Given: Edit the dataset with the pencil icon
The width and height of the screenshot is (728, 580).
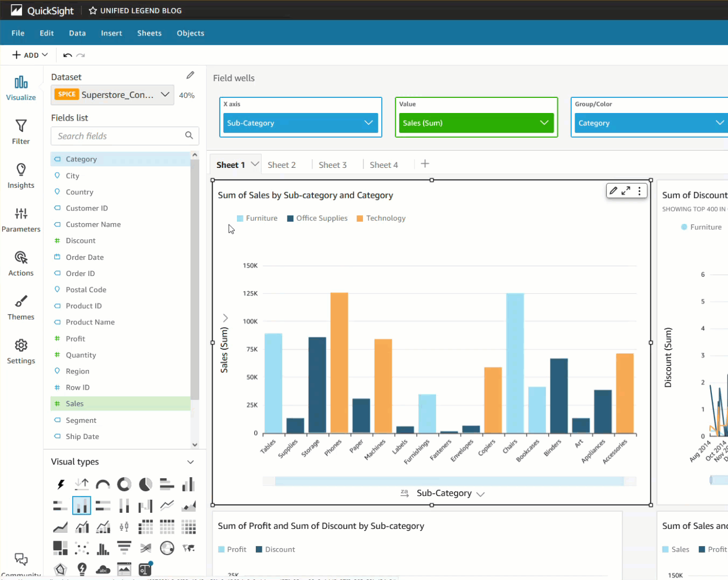Looking at the screenshot, I should 190,75.
